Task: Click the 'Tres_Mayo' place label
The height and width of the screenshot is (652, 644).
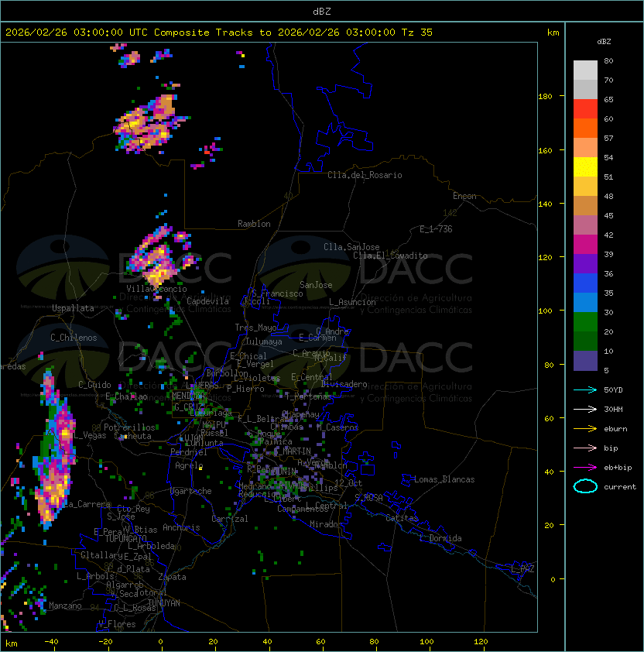Action: (x=255, y=328)
